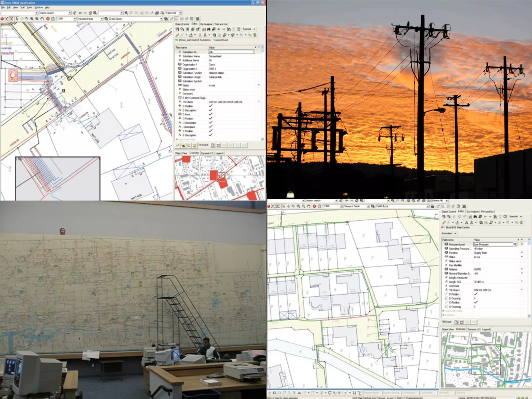Open the Window menu
Image resolution: width=532 pixels, height=399 pixels.
point(38,8)
